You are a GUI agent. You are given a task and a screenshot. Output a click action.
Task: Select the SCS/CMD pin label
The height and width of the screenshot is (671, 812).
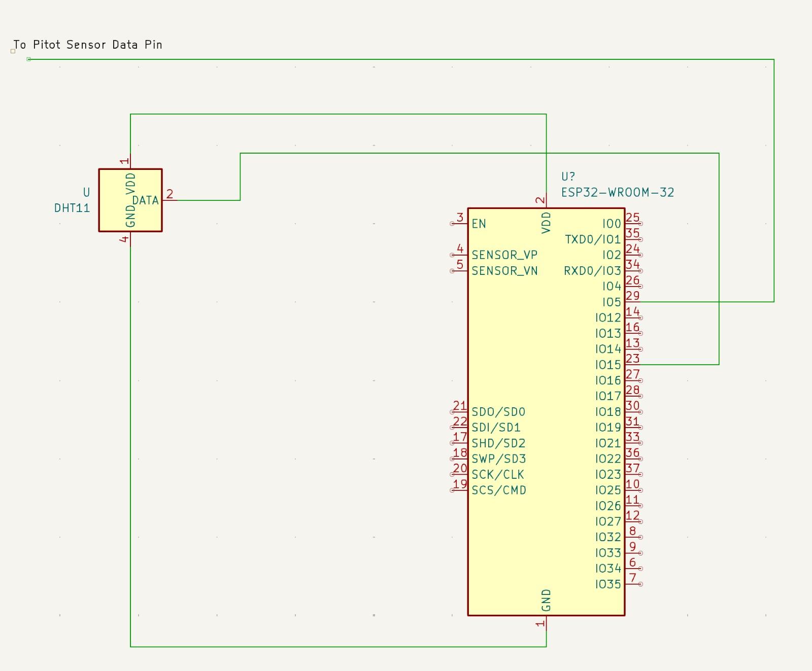499,490
